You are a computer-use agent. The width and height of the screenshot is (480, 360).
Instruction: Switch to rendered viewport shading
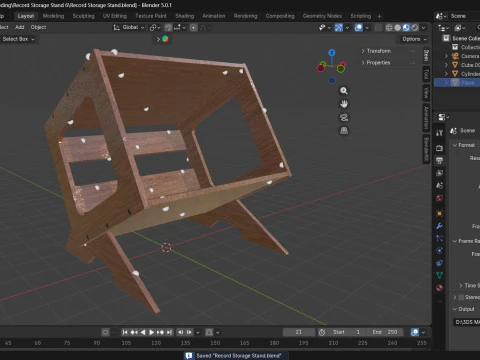(415, 27)
